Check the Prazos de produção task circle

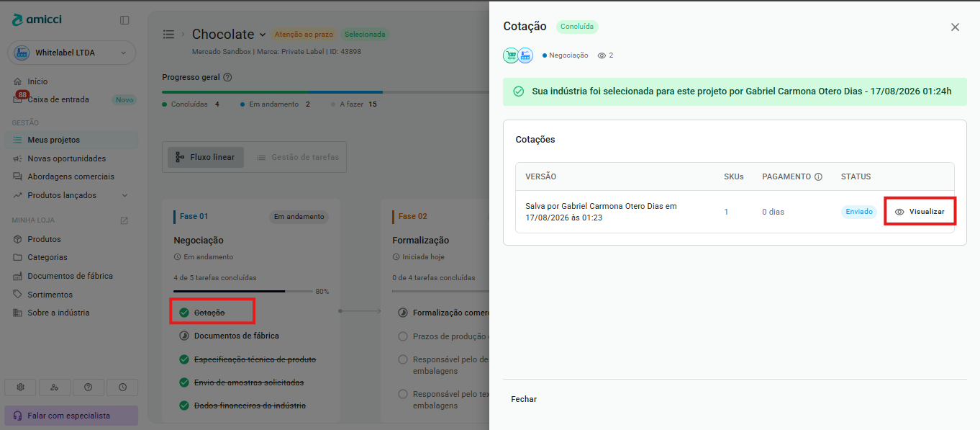click(403, 336)
